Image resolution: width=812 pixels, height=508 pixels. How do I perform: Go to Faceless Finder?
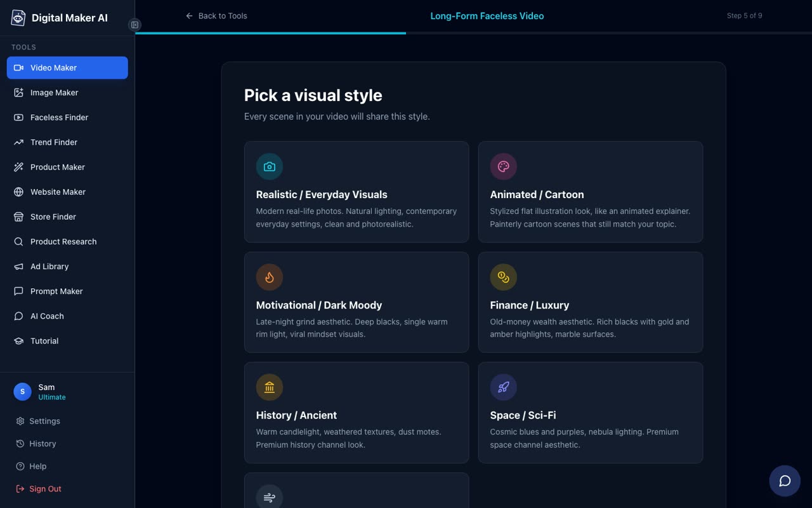click(67, 117)
